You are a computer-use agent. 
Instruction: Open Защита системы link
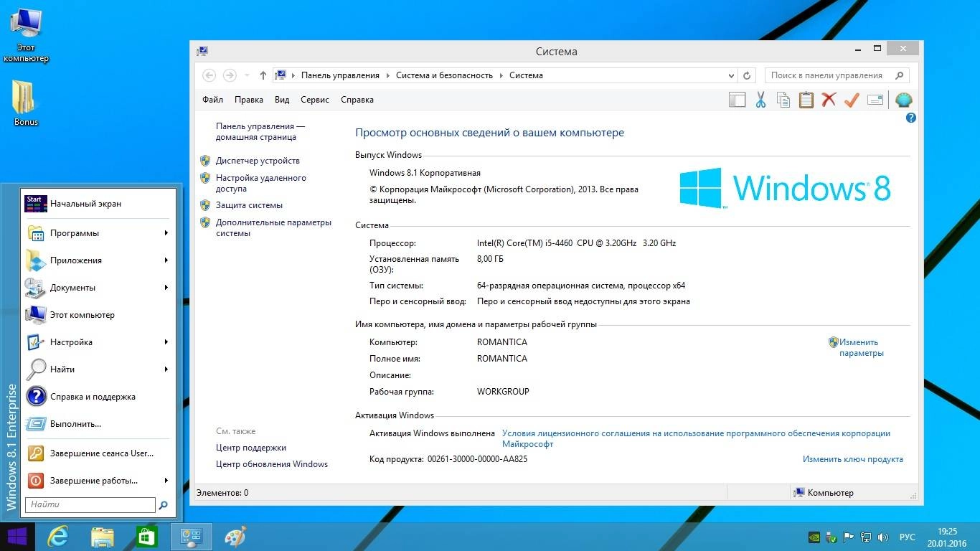(x=249, y=205)
